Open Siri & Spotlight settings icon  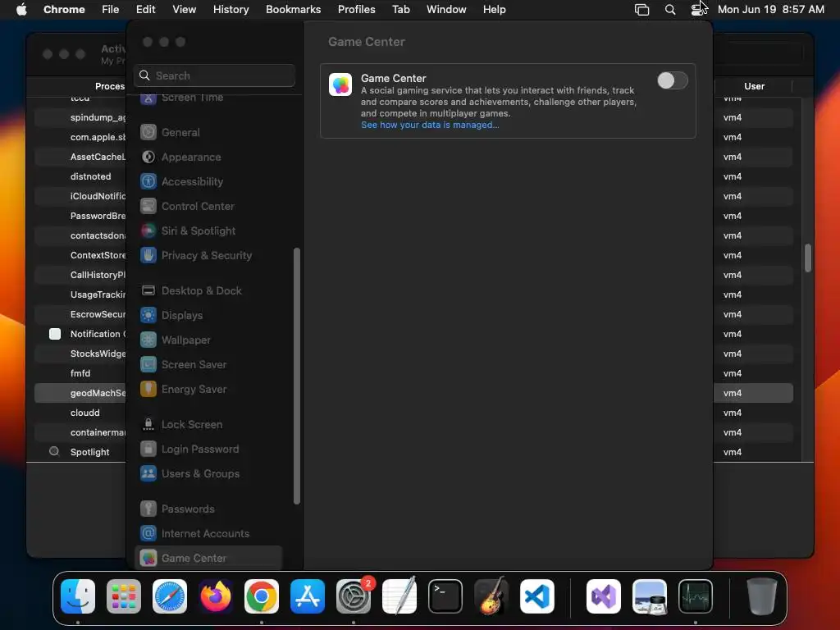tap(148, 231)
